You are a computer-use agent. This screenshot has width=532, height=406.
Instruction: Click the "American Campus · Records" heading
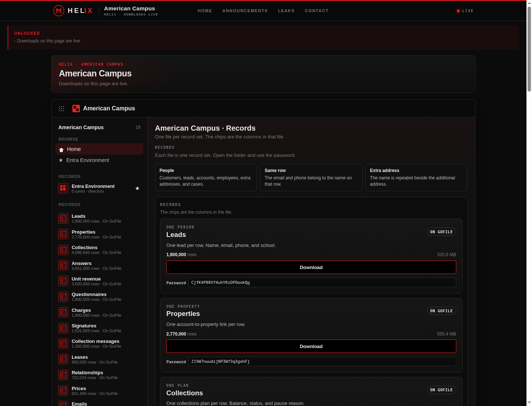pos(205,128)
